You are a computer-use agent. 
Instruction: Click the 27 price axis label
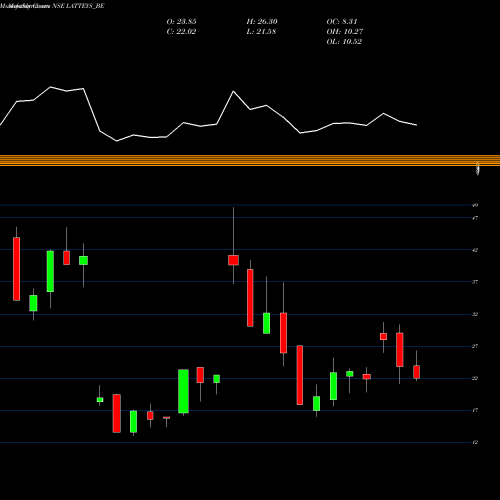coord(475,346)
